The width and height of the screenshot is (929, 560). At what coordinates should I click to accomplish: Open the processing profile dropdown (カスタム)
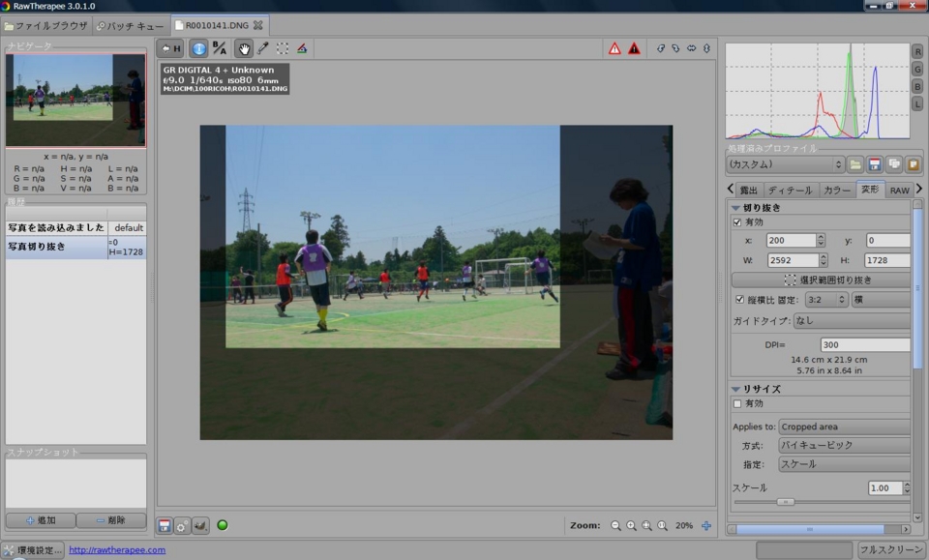point(785,164)
